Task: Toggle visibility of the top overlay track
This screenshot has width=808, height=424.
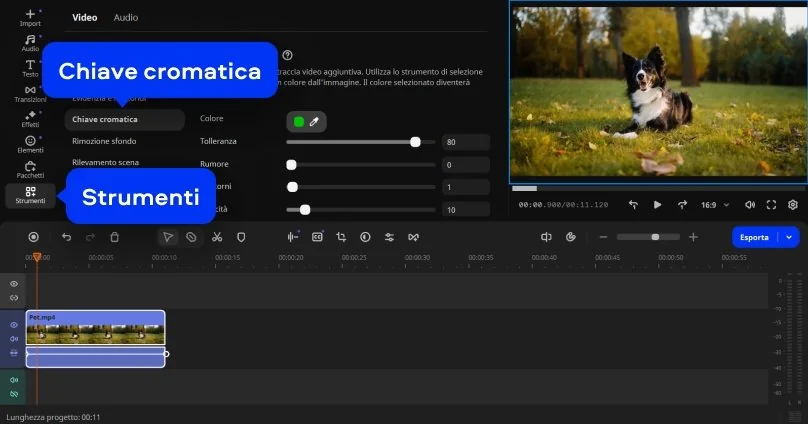Action: [x=14, y=284]
